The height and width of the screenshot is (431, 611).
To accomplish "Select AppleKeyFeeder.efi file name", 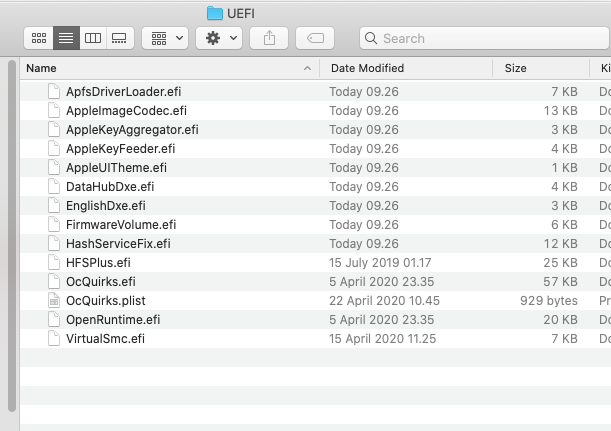I will 120,149.
